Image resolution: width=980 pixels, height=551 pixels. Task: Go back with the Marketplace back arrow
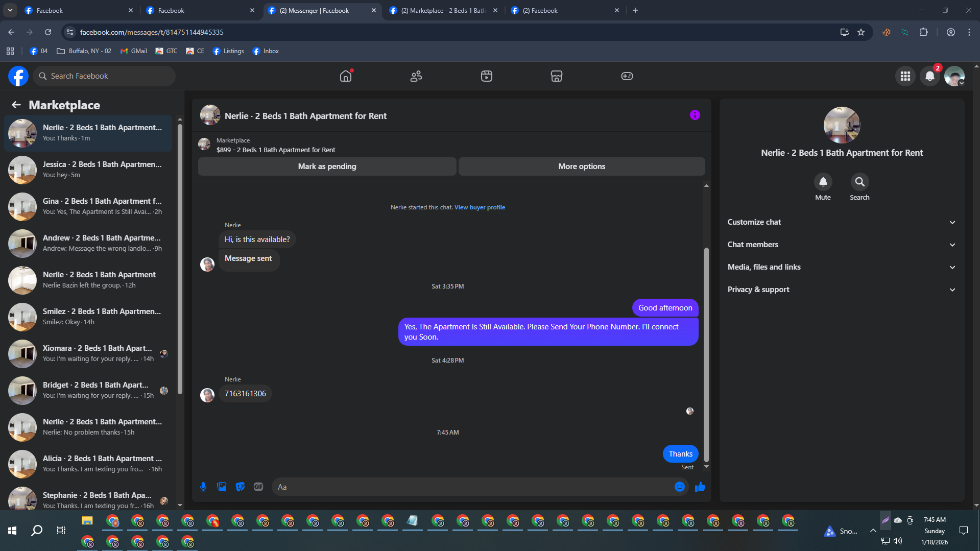[x=16, y=105]
